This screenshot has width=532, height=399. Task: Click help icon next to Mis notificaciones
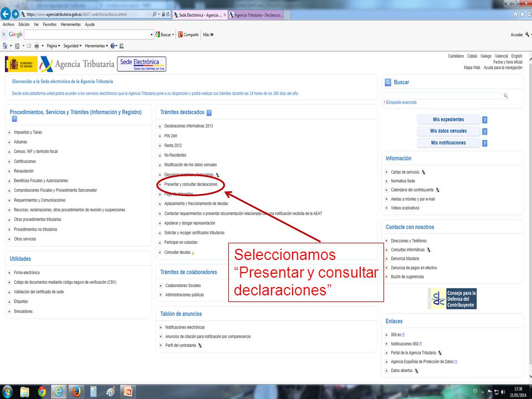tap(485, 143)
